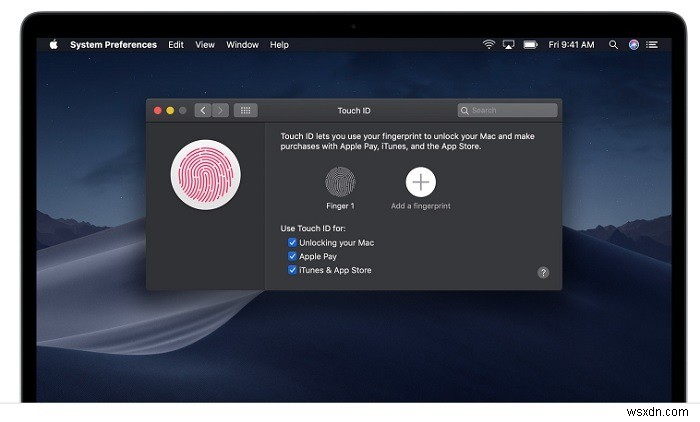Screen dimensions: 700x422
Task: Click the Add a fingerprint label
Action: [x=421, y=206]
